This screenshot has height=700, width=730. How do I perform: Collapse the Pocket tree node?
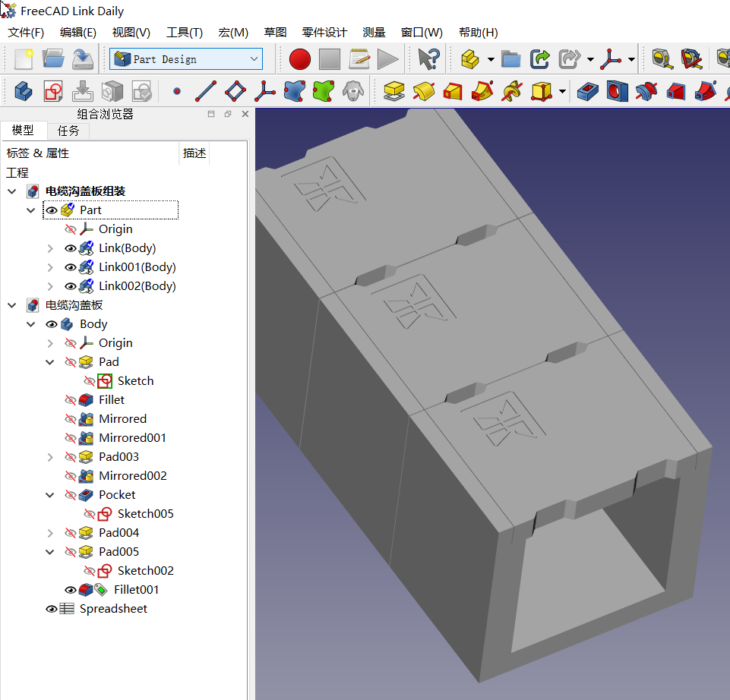[x=50, y=495]
